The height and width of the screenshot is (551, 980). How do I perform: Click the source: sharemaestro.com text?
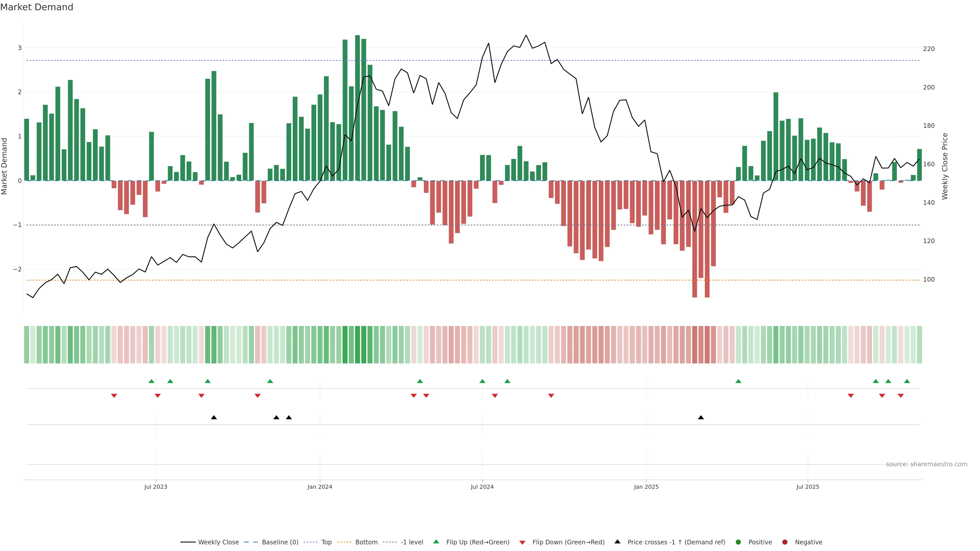[x=926, y=464]
